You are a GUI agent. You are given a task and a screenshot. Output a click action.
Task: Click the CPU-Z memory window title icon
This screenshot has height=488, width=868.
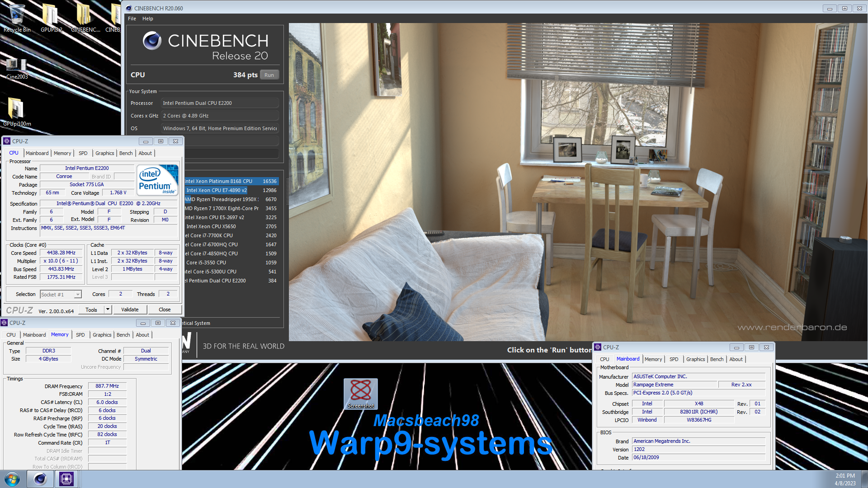click(4, 323)
